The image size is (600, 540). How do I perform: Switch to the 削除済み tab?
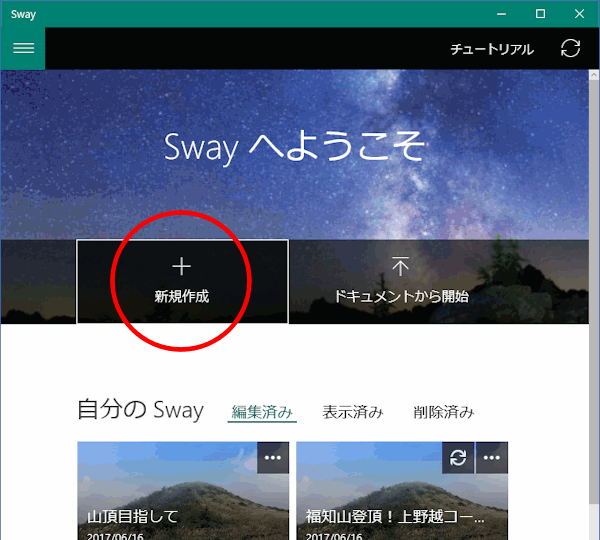click(x=443, y=413)
